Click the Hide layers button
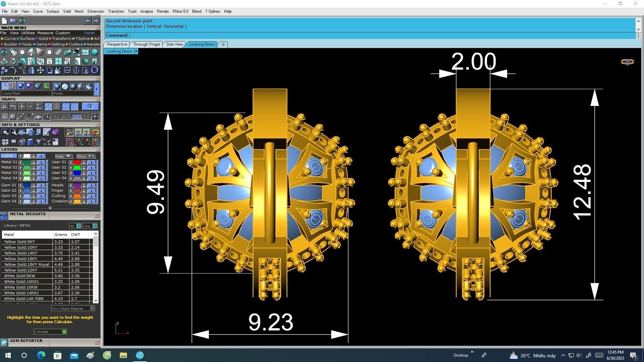Viewport: 644px width, 362px height. tap(64, 156)
